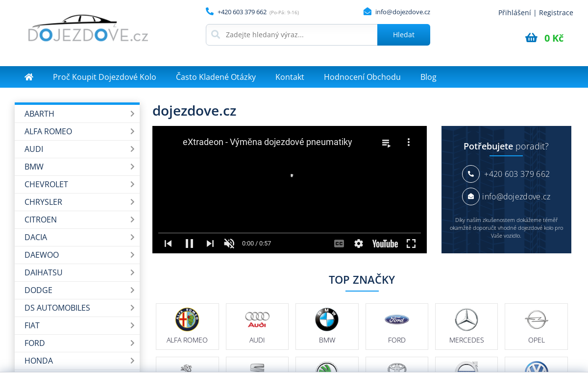Select the BMW brand logo tile
Image resolution: width=588 pixels, height=392 pixels.
(x=327, y=326)
